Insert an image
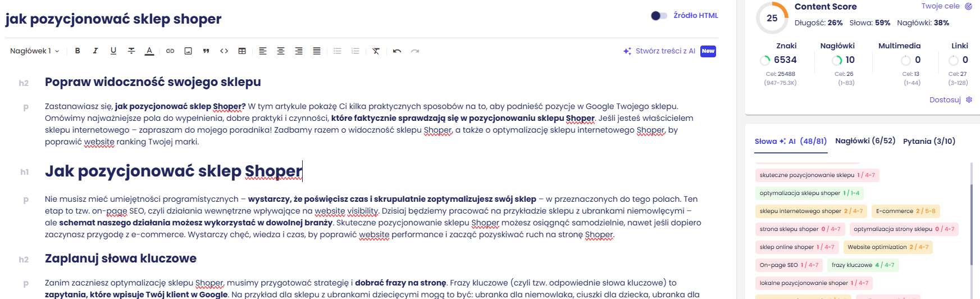The height and width of the screenshot is (299, 980). (x=188, y=51)
